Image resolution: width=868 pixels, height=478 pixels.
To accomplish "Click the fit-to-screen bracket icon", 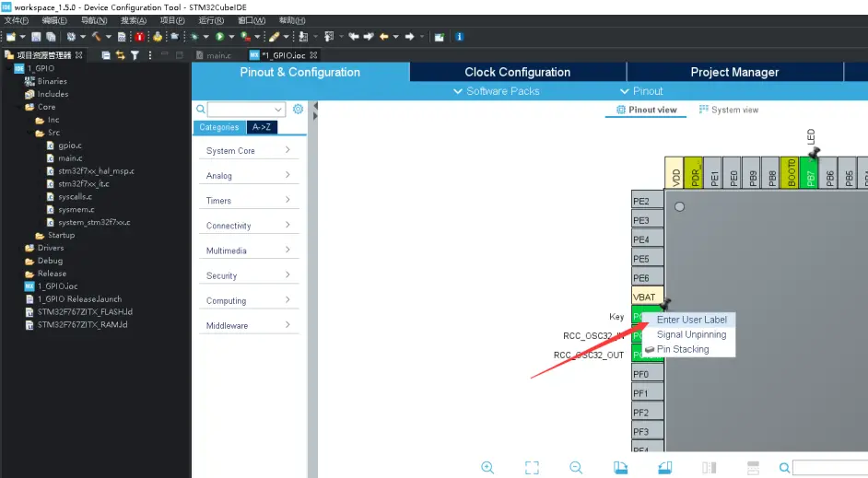I will pyautogui.click(x=532, y=468).
